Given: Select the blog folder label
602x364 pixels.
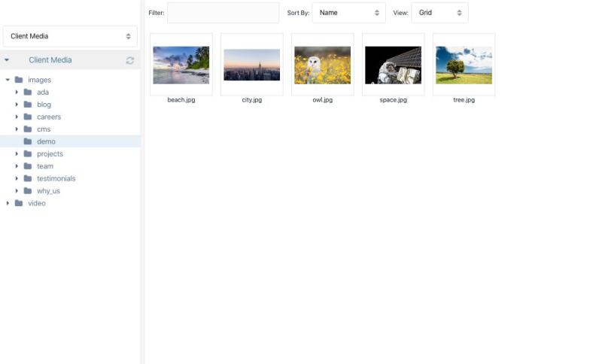Looking at the screenshot, I should pyautogui.click(x=44, y=105).
